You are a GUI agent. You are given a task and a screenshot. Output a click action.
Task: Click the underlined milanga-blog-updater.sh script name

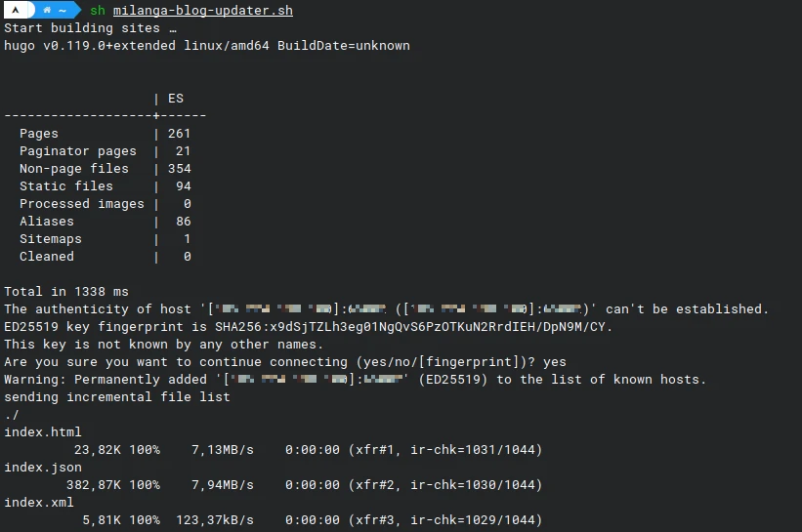pyautogui.click(x=202, y=11)
